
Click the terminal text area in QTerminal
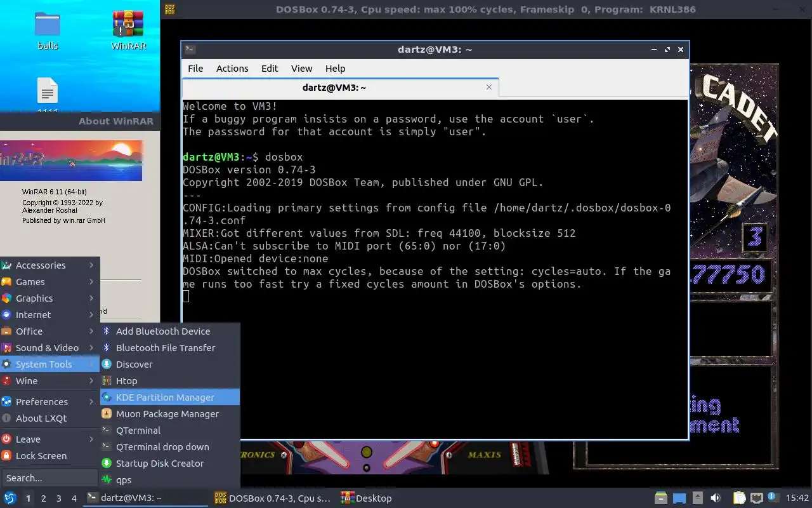click(435, 269)
